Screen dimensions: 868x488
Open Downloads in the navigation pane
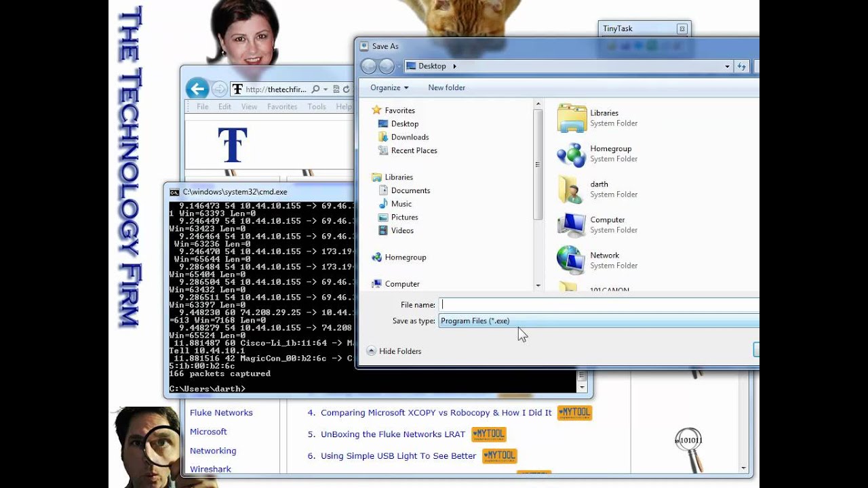410,137
